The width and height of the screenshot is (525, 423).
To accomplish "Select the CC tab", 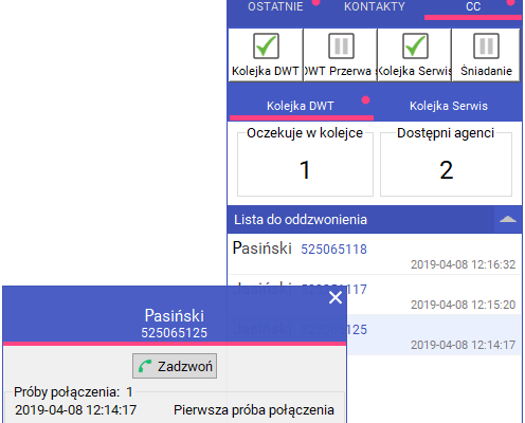I will click(x=473, y=8).
